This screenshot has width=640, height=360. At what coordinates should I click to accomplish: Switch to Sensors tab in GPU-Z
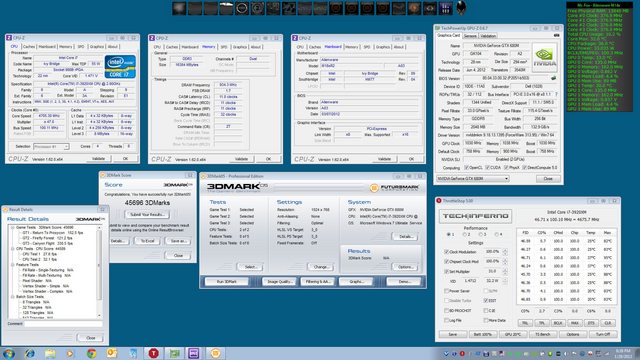click(470, 36)
